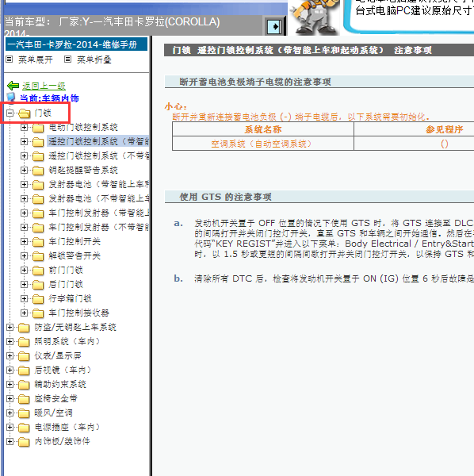Click the green back arrow icon
This screenshot has height=476, width=474.
[x=13, y=86]
